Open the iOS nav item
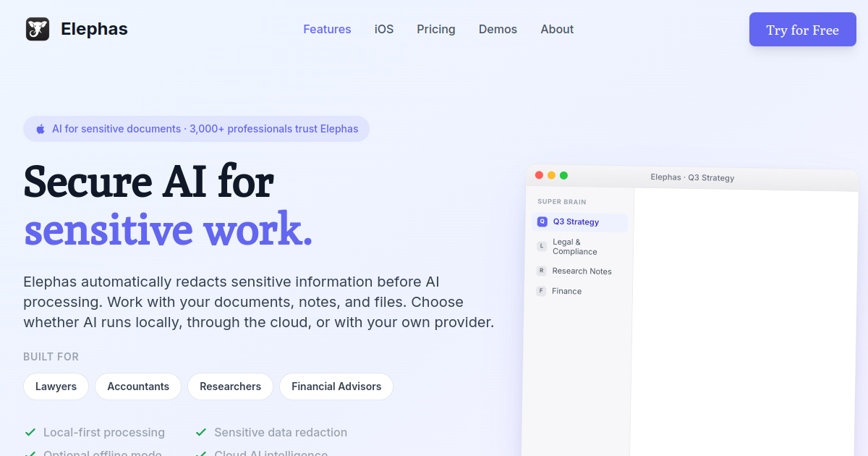Image resolution: width=868 pixels, height=456 pixels. [384, 29]
